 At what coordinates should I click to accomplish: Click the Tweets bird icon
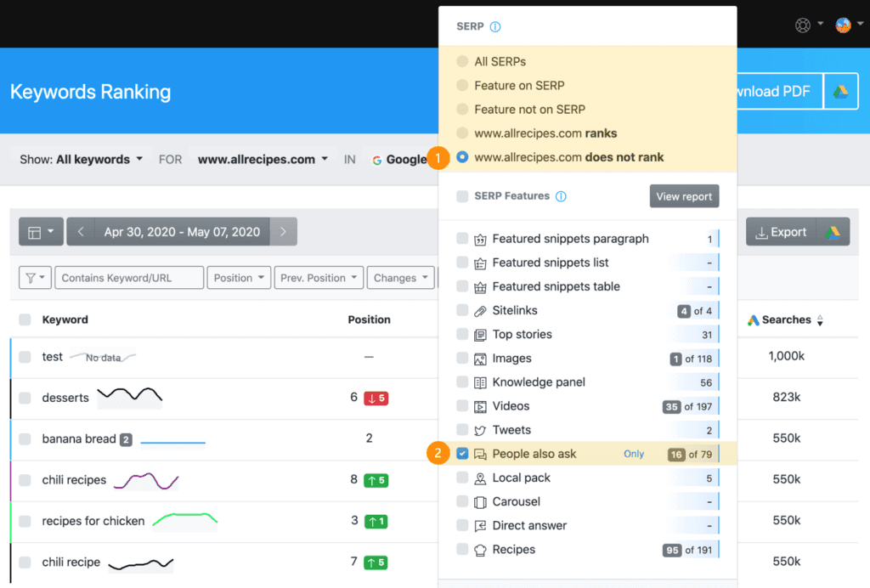coord(480,431)
